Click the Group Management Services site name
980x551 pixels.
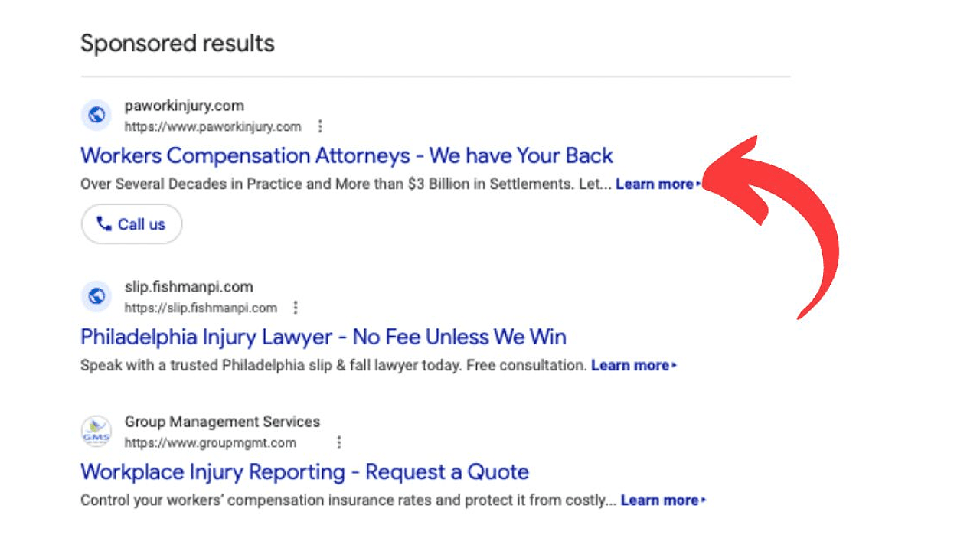point(222,422)
